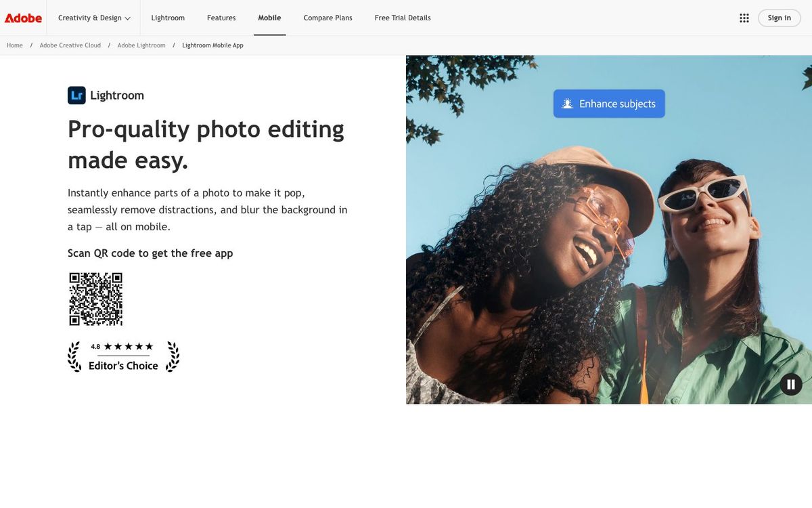Click the Adobe logo

(x=23, y=18)
